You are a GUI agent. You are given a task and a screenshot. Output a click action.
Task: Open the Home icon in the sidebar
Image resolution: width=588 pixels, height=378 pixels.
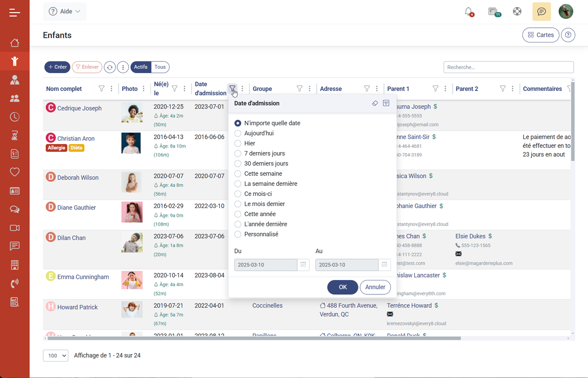(x=15, y=42)
